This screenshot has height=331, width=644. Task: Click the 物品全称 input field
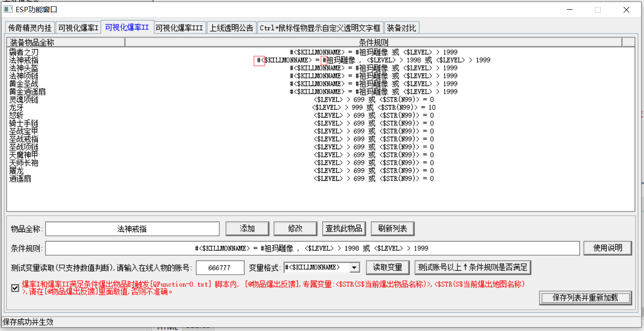click(132, 228)
